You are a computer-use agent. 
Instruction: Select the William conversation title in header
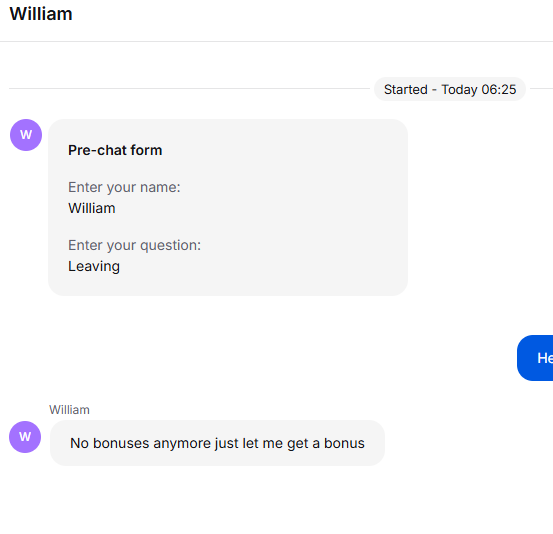(41, 14)
